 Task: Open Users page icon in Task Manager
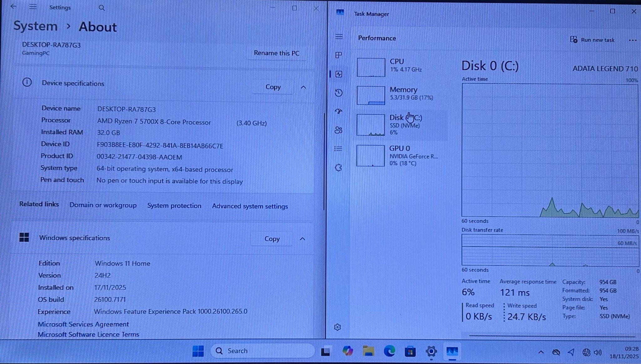[338, 130]
